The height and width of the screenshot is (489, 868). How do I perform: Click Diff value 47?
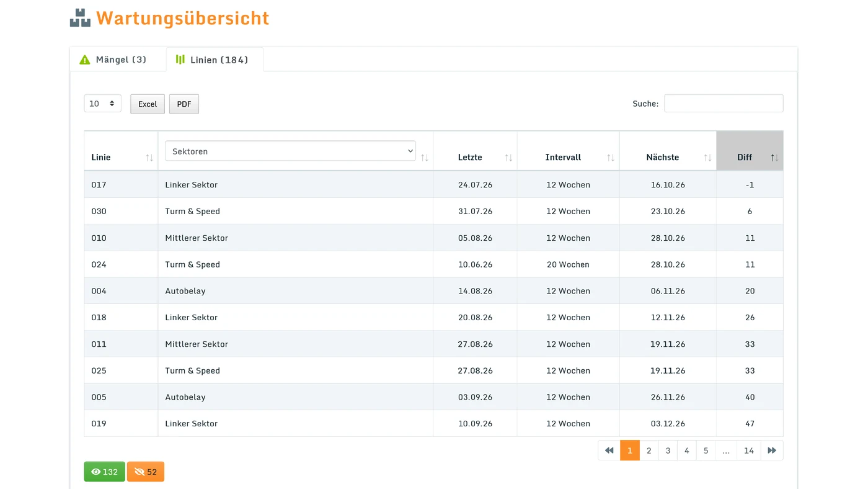coord(750,424)
